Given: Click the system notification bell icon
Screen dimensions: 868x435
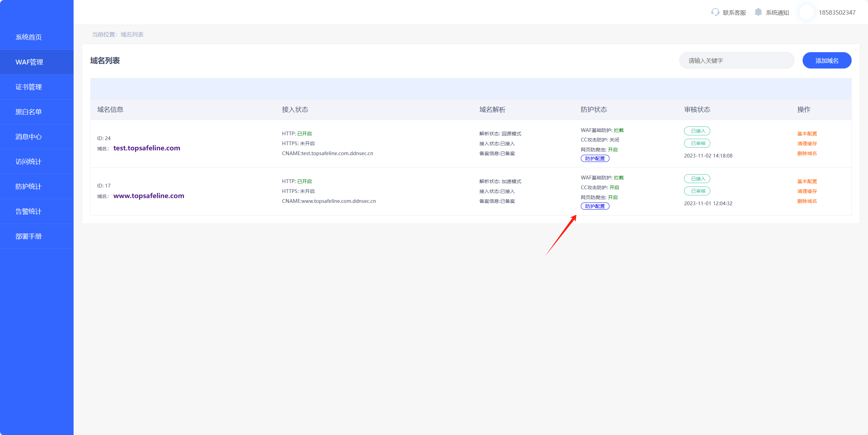Looking at the screenshot, I should [758, 12].
